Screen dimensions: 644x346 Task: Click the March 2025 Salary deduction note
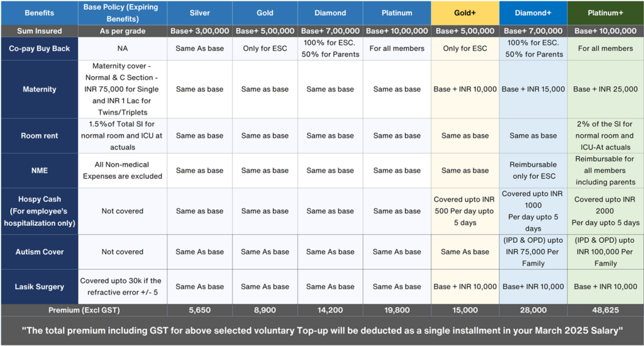pyautogui.click(x=322, y=330)
